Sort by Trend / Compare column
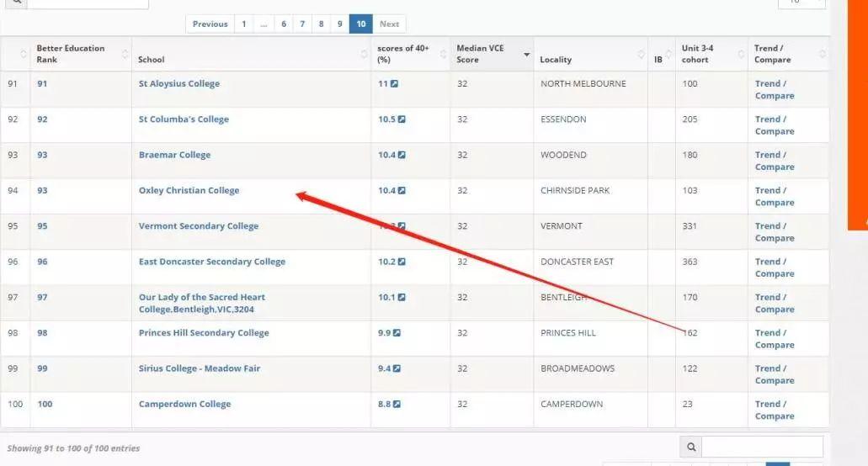Image resolution: width=868 pixels, height=466 pixels. pos(788,54)
